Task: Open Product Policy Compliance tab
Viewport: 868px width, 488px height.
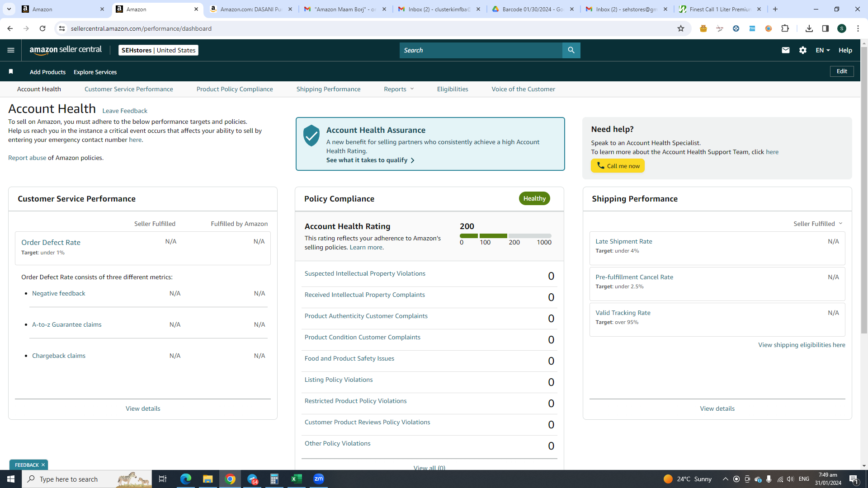Action: (x=235, y=89)
